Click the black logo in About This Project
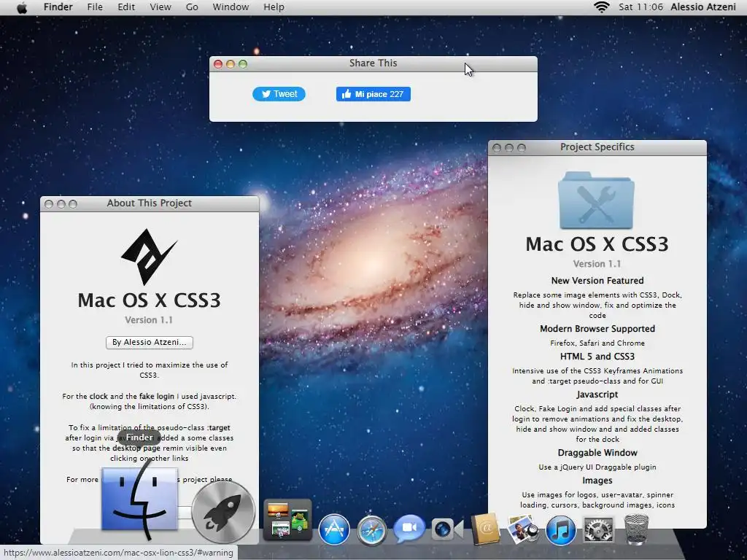The width and height of the screenshot is (747, 560). tap(149, 256)
